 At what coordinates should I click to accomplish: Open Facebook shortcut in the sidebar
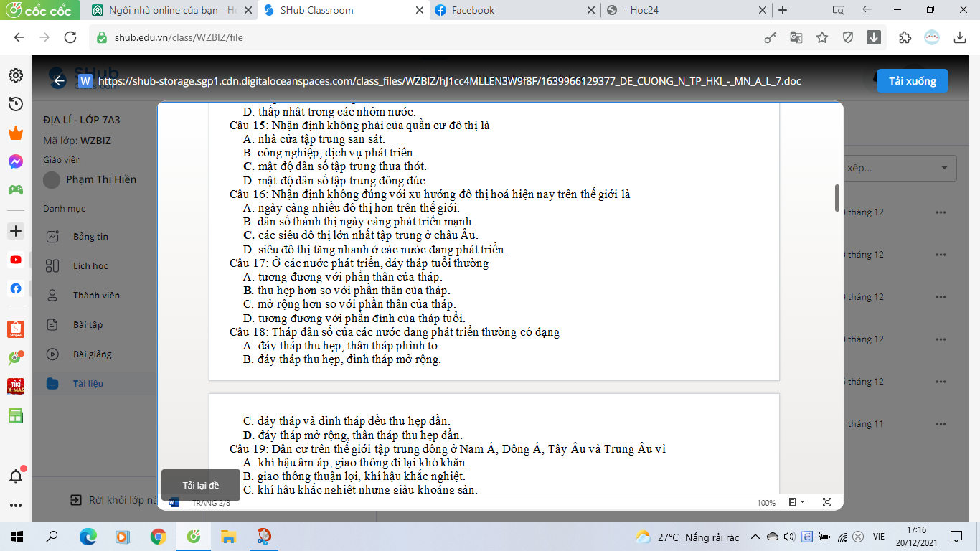point(15,288)
